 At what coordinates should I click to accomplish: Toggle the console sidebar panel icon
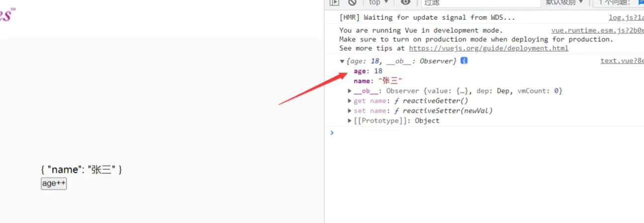(x=334, y=2)
